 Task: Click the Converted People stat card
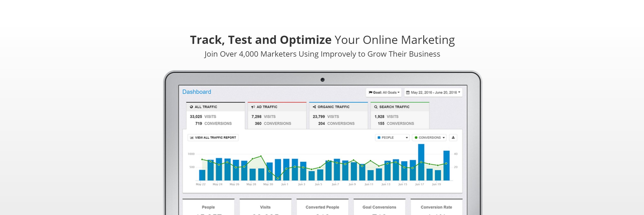(323, 207)
